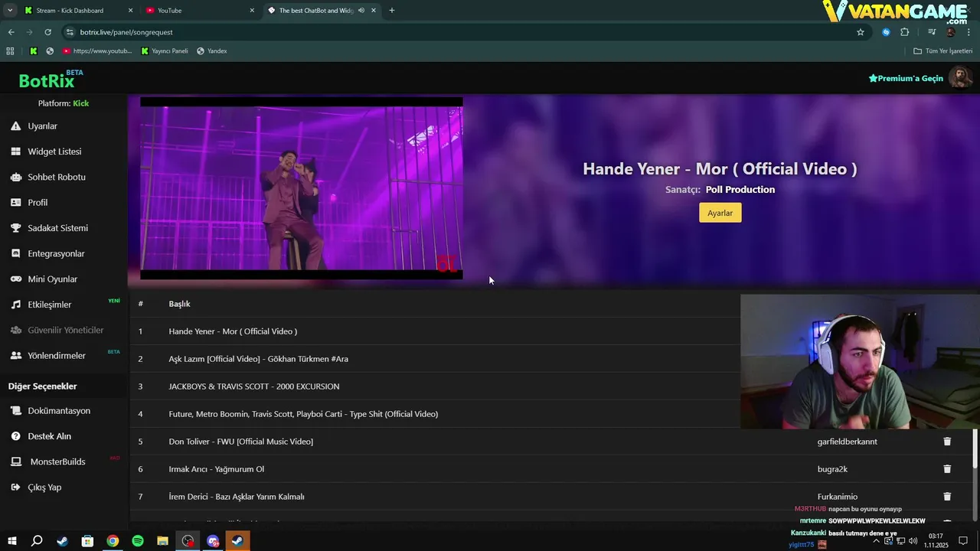980x551 pixels.
Task: Select JACKBOYS & TRAVIS SCOTT - 2000 EXCURSION row
Action: point(435,386)
